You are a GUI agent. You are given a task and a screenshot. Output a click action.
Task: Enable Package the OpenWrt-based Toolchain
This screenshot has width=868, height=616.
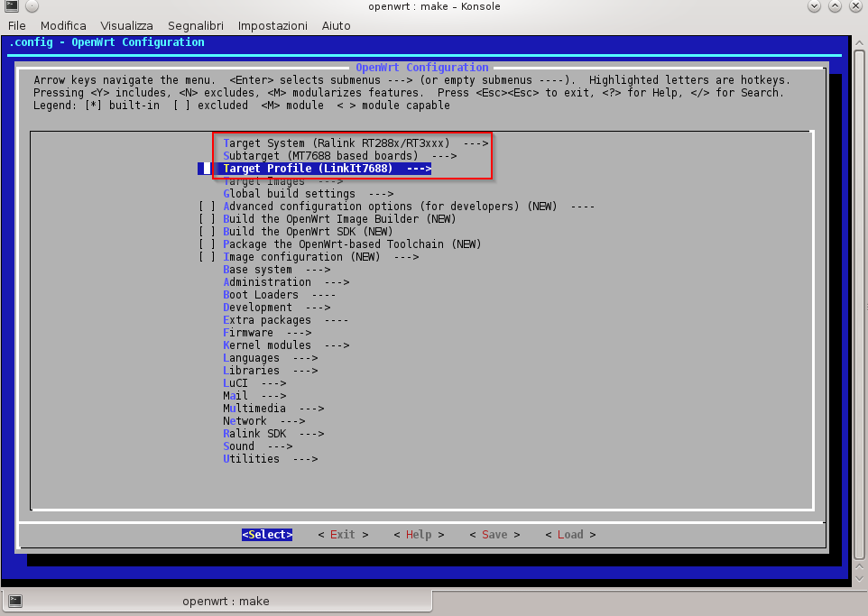pyautogui.click(x=208, y=244)
